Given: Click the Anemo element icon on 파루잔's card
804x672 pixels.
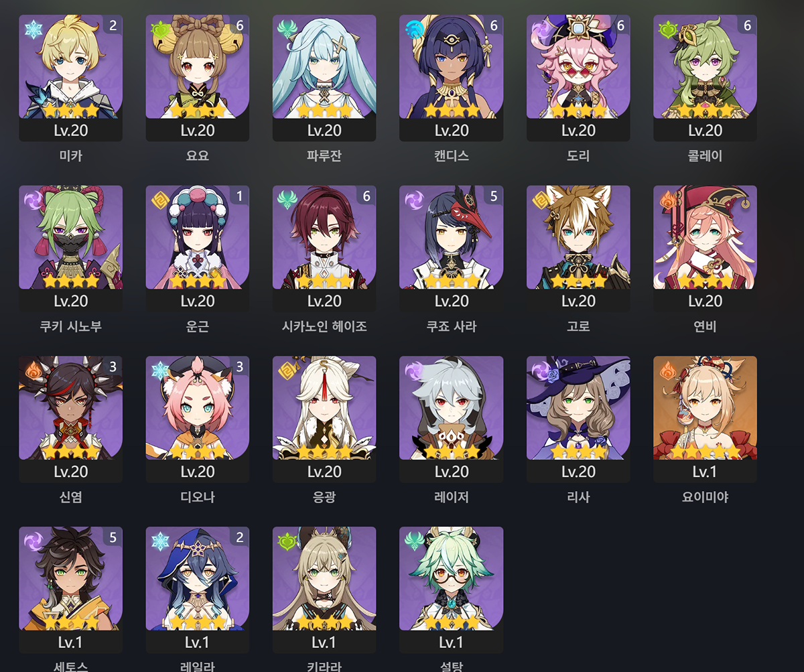Looking at the screenshot, I should tap(286, 29).
